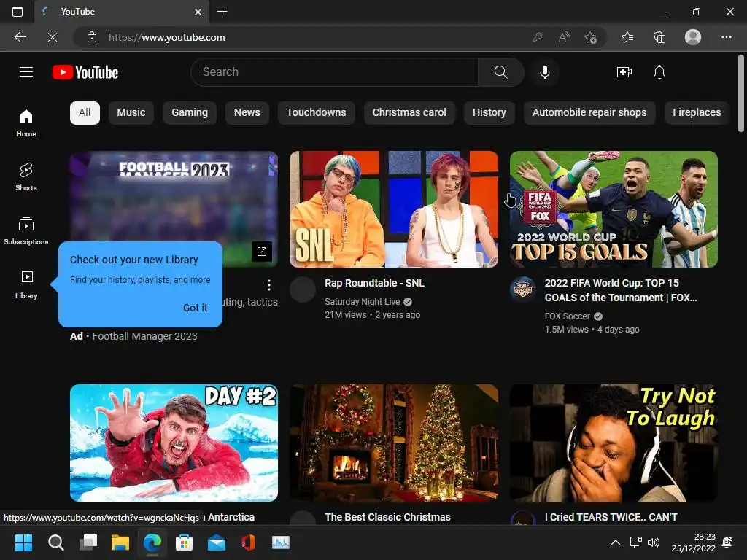Select the All filter chip
This screenshot has width=747, height=560.
[x=85, y=113]
